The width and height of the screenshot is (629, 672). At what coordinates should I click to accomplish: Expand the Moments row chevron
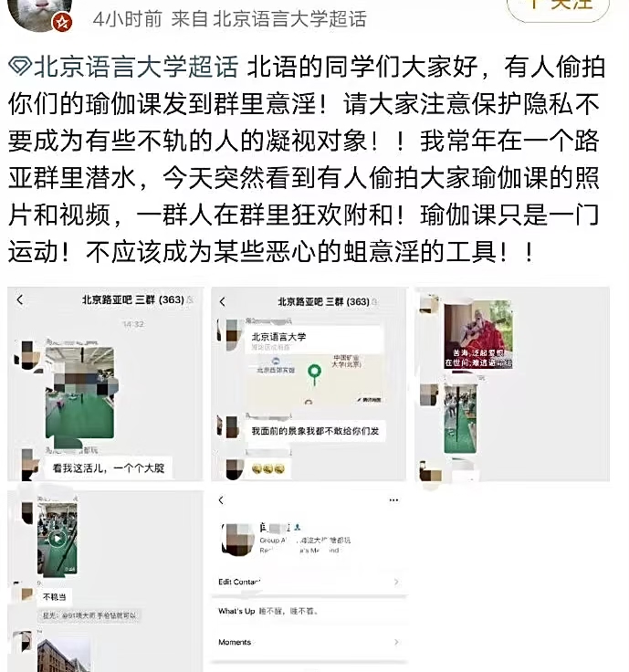396,642
